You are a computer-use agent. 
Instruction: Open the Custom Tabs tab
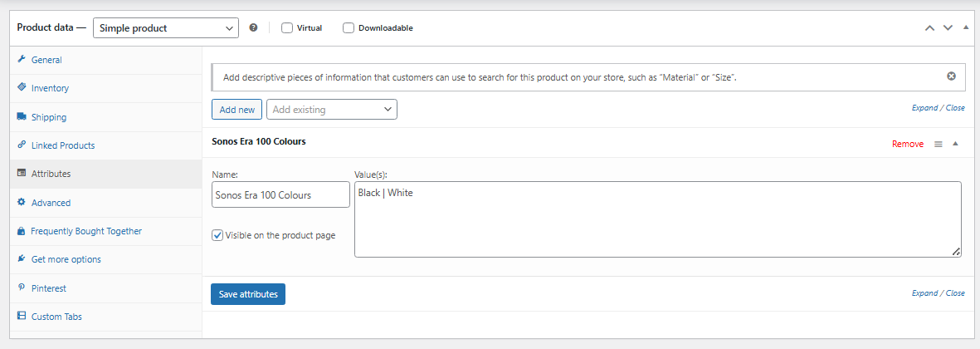tap(105, 317)
